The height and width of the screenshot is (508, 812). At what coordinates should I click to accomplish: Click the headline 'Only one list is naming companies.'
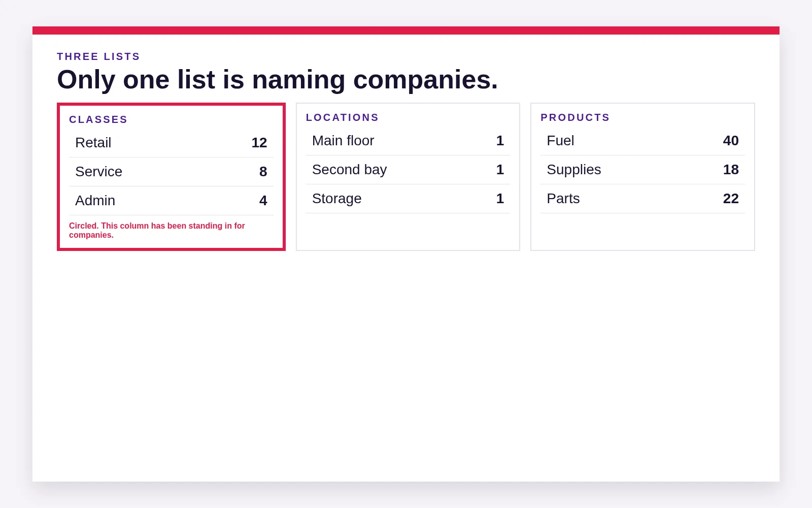(278, 80)
